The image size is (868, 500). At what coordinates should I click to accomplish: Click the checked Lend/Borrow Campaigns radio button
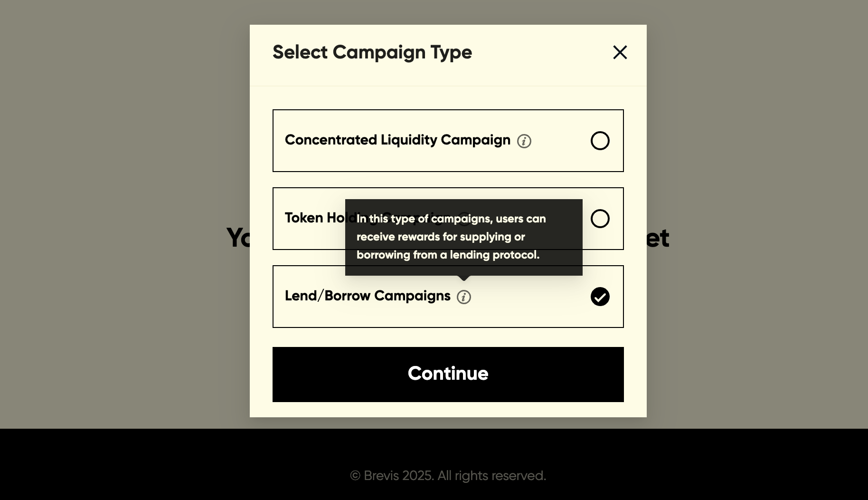point(600,297)
